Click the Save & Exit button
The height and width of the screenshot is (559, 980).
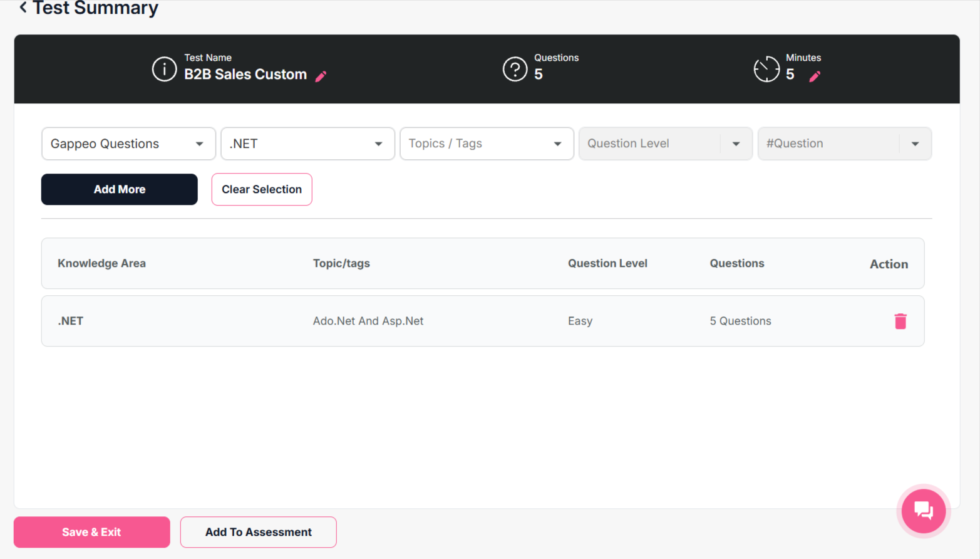point(91,532)
